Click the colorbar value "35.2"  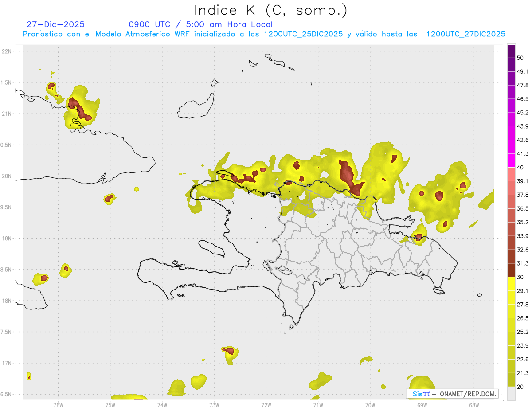click(523, 222)
